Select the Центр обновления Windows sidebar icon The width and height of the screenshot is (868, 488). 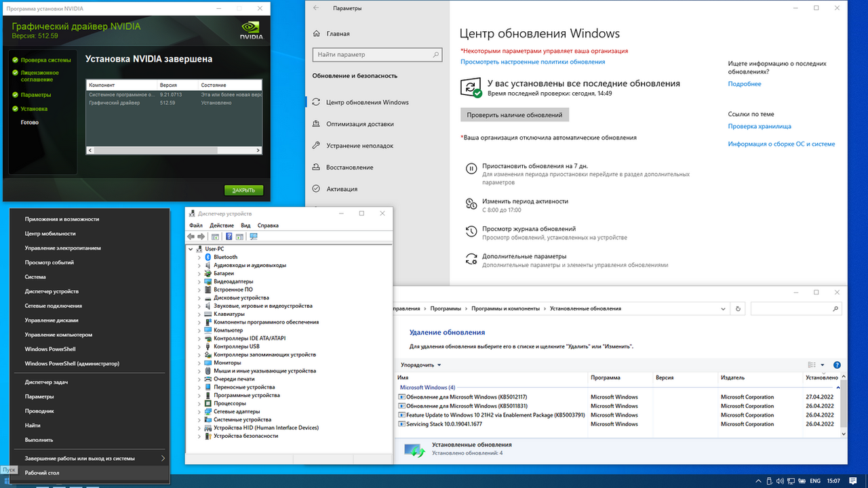click(317, 102)
